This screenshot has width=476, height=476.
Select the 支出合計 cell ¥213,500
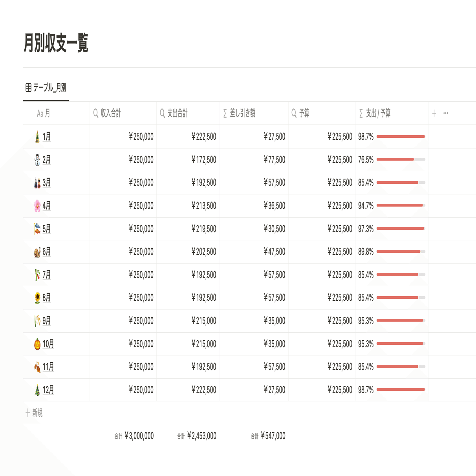click(188, 206)
